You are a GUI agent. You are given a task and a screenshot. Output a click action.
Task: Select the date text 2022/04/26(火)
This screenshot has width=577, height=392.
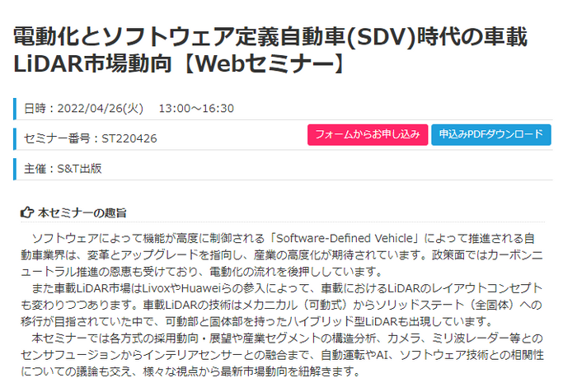(x=100, y=109)
